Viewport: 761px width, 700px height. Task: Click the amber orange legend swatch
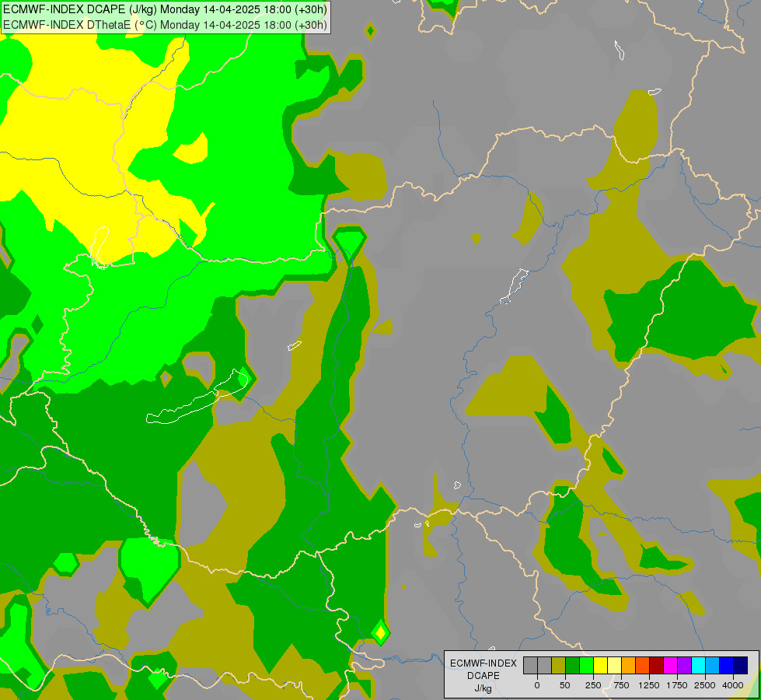pyautogui.click(x=629, y=665)
